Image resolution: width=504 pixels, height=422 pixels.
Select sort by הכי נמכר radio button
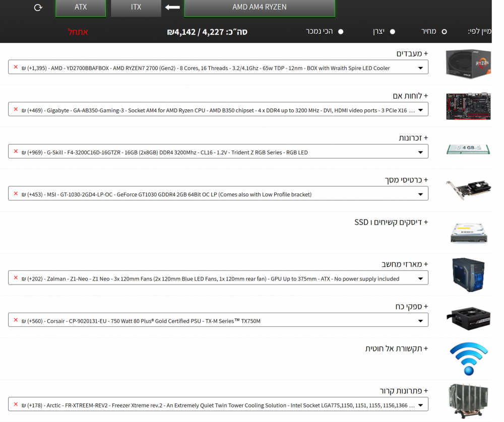coord(341,32)
